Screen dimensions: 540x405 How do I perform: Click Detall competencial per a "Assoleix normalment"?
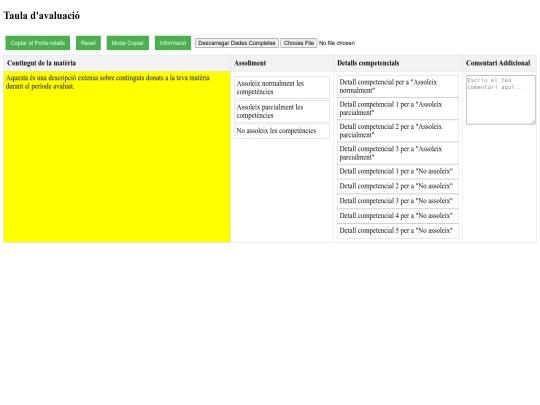click(x=398, y=86)
